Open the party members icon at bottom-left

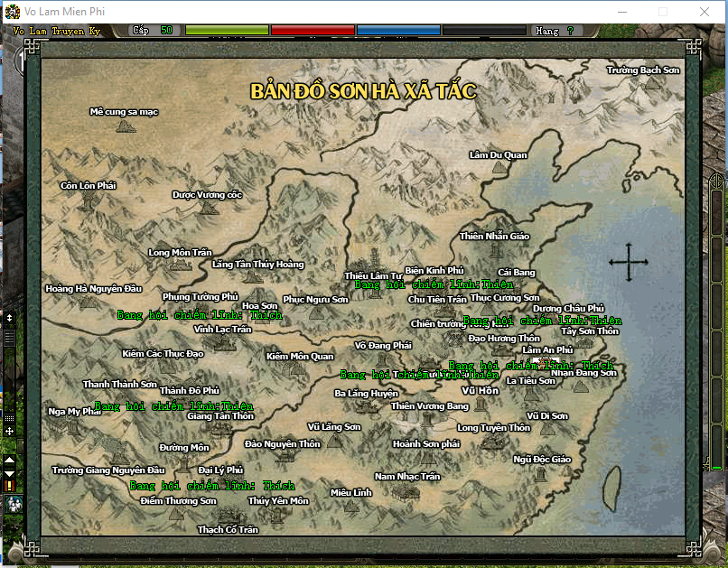(x=14, y=505)
